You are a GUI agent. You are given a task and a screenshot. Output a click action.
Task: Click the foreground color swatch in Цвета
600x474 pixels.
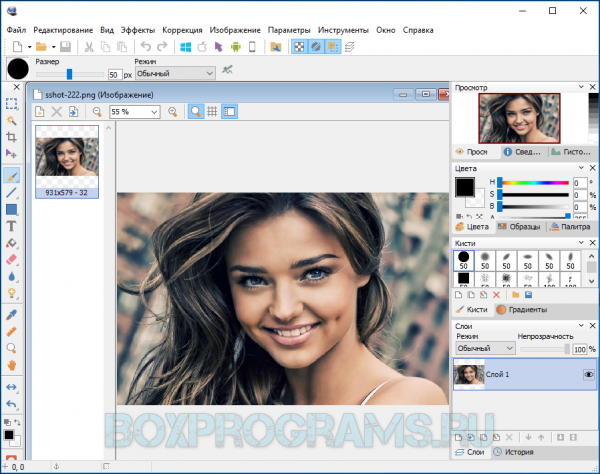[x=465, y=187]
